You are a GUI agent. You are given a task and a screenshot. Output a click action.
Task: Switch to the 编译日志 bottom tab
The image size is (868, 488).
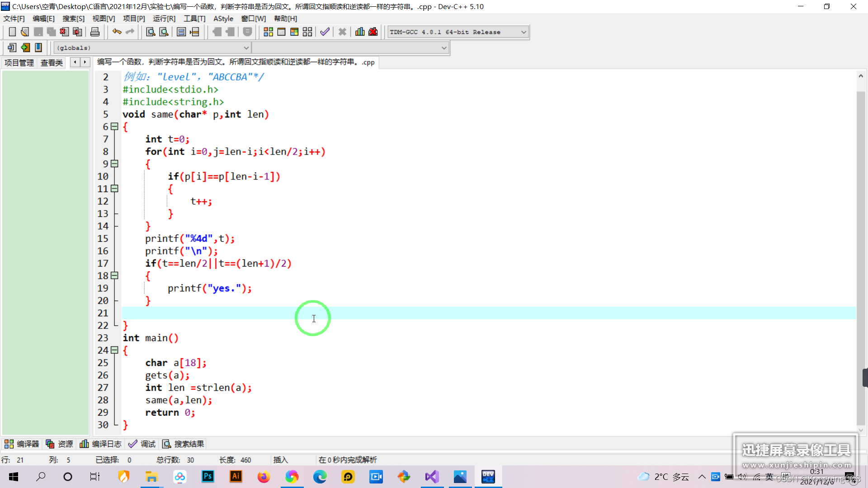pos(101,444)
